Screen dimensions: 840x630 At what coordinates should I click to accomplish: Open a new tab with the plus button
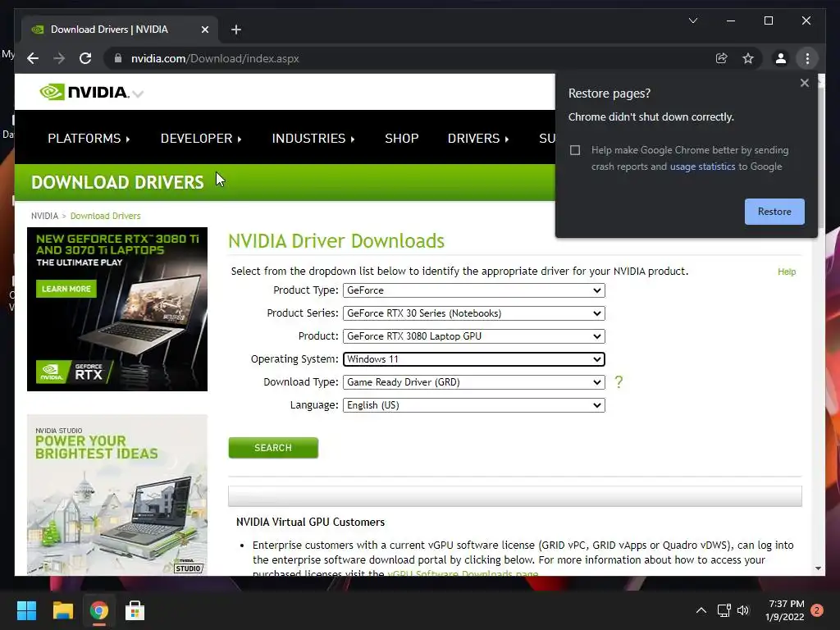pyautogui.click(x=235, y=30)
